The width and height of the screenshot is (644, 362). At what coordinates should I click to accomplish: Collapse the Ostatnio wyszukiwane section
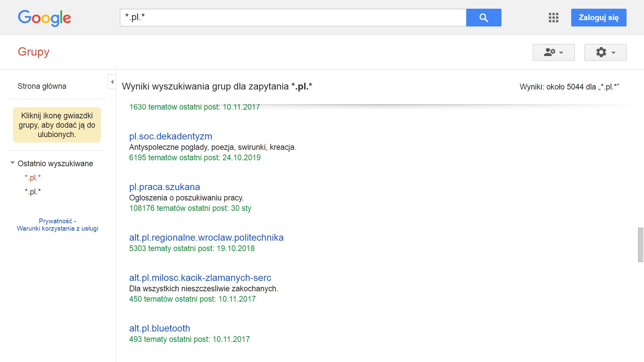click(12, 163)
